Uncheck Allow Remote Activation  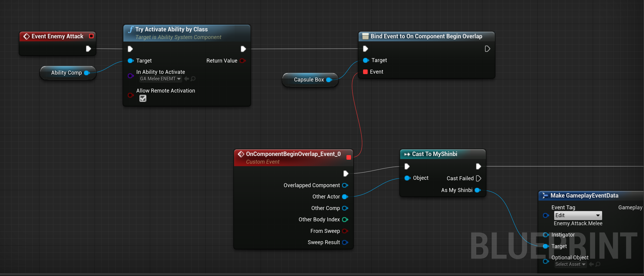tap(143, 98)
